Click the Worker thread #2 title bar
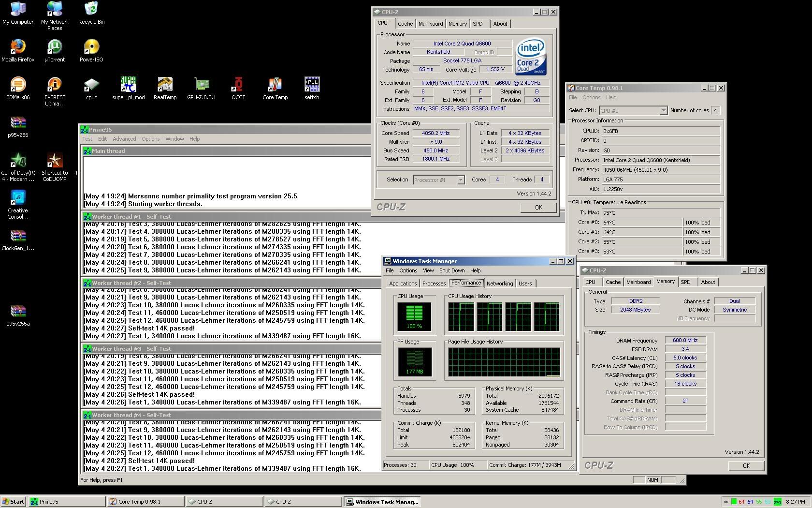Image resolution: width=812 pixels, height=508 pixels. pyautogui.click(x=324, y=283)
